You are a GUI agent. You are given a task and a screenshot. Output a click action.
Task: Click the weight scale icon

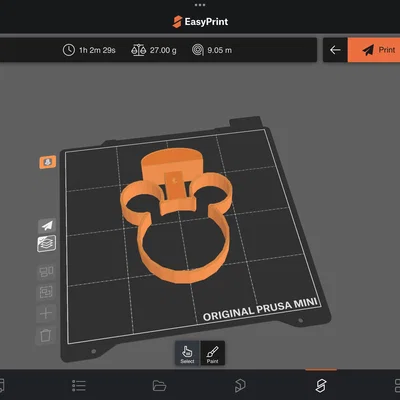[138, 50]
